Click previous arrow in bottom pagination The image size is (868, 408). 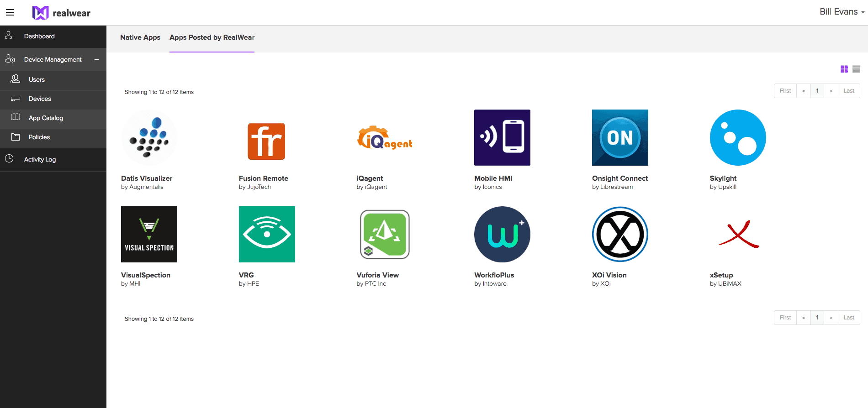pos(804,318)
